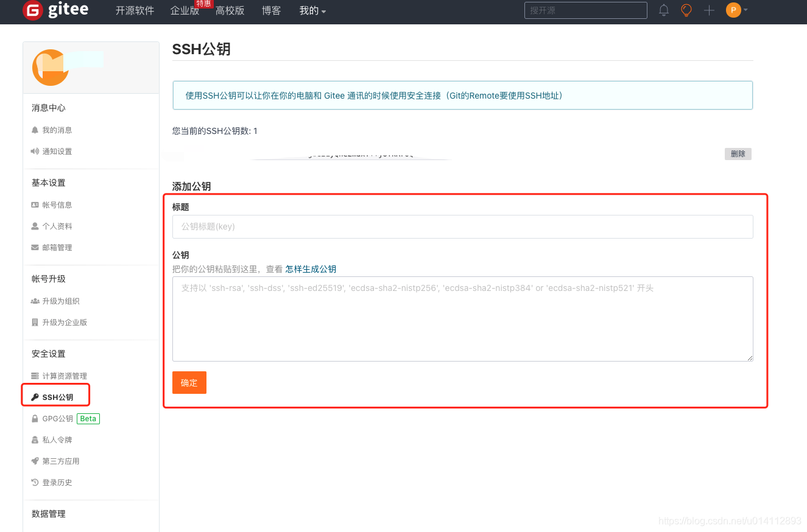Screen dimensions: 807x532
Task: Open 我的消息 in sidebar
Action: (57, 130)
